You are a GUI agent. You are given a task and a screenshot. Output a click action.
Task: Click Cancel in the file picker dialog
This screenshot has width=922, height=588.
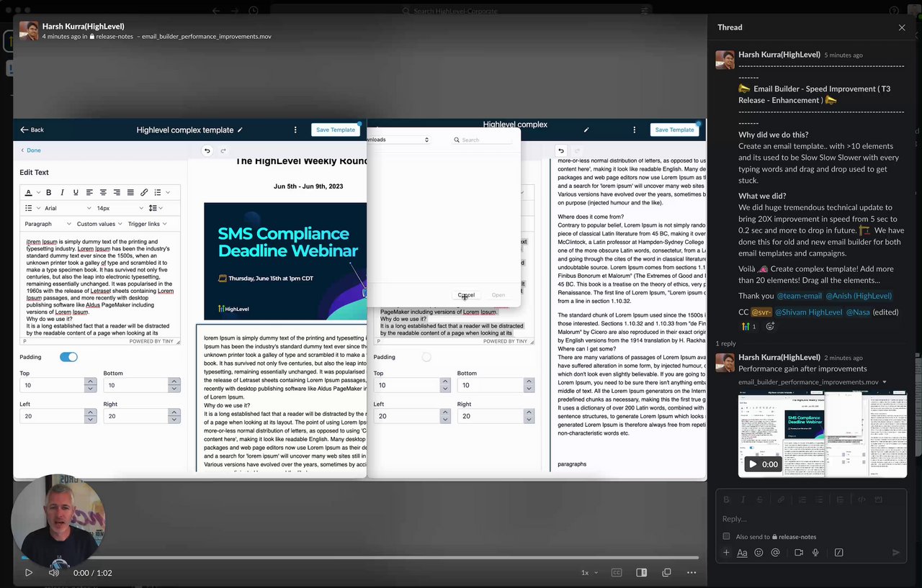click(x=467, y=295)
